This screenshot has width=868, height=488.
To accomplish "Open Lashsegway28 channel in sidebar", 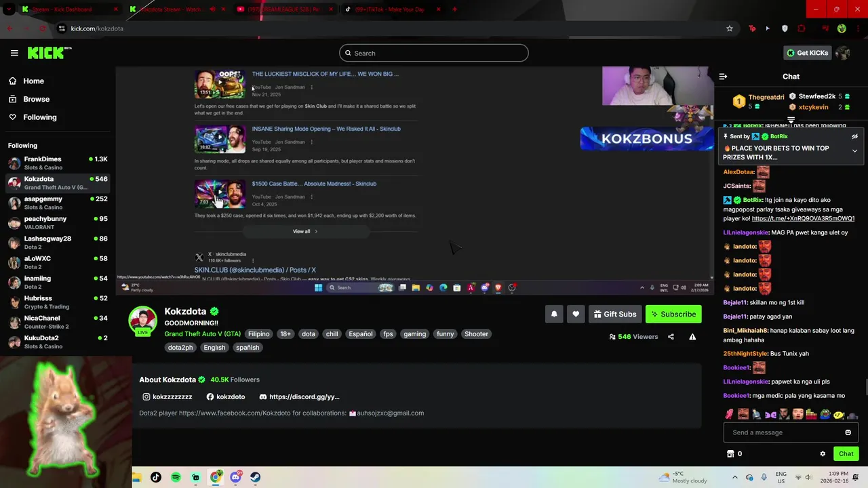I will click(58, 243).
